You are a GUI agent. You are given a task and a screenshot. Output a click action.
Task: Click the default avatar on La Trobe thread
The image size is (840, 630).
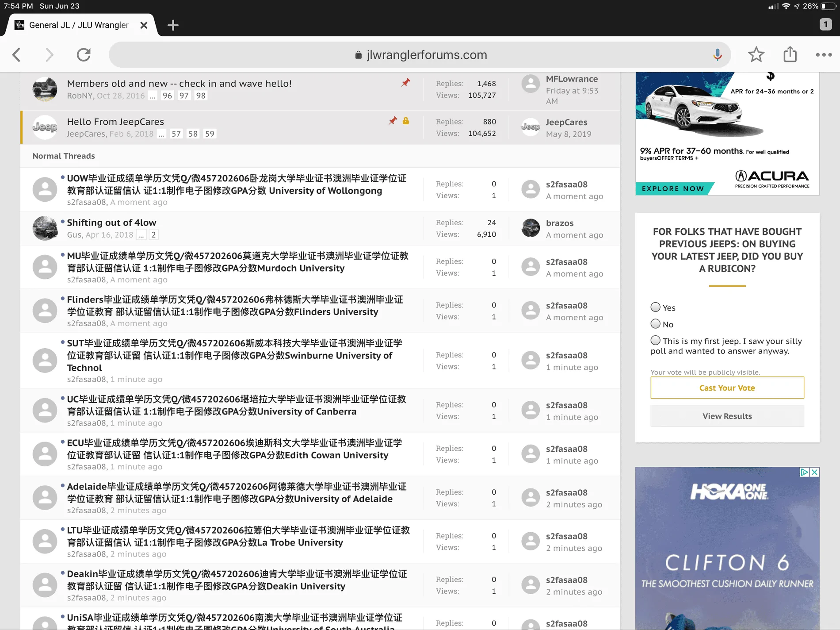(x=45, y=541)
